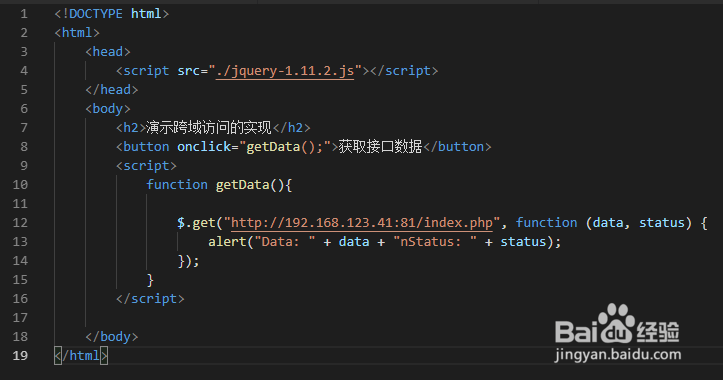Click the empty line 11 in the editor
723x380 pixels.
(x=369, y=204)
